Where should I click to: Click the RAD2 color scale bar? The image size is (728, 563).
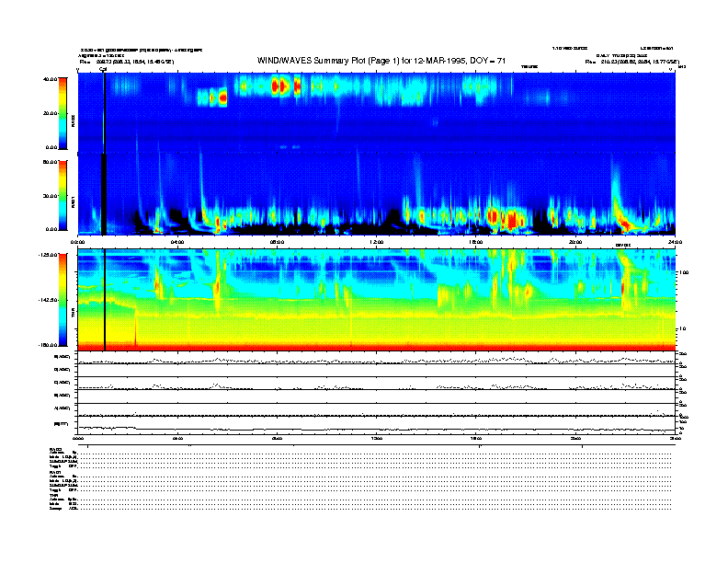63,113
